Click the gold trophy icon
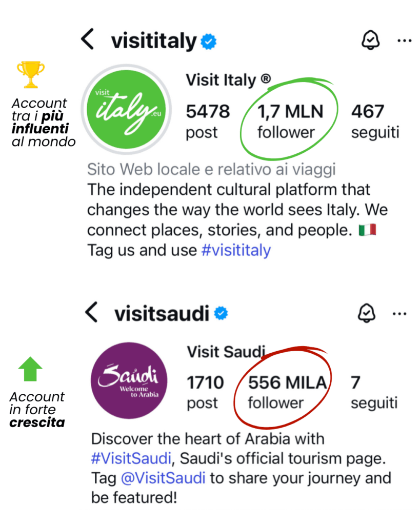Screen dimensions: 420x525 [x=31, y=74]
